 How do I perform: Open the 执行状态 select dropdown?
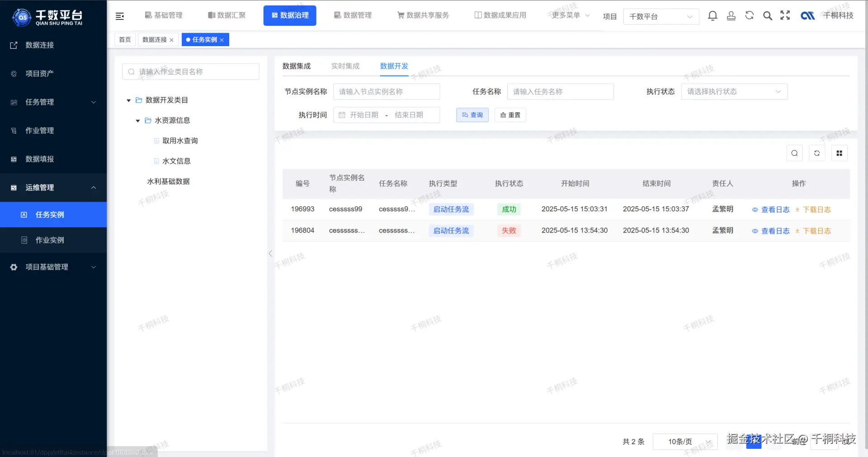734,91
